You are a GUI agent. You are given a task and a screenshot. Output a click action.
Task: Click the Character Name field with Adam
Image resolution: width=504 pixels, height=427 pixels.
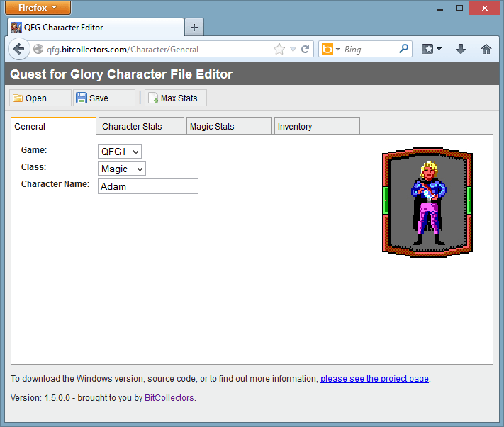(x=148, y=186)
